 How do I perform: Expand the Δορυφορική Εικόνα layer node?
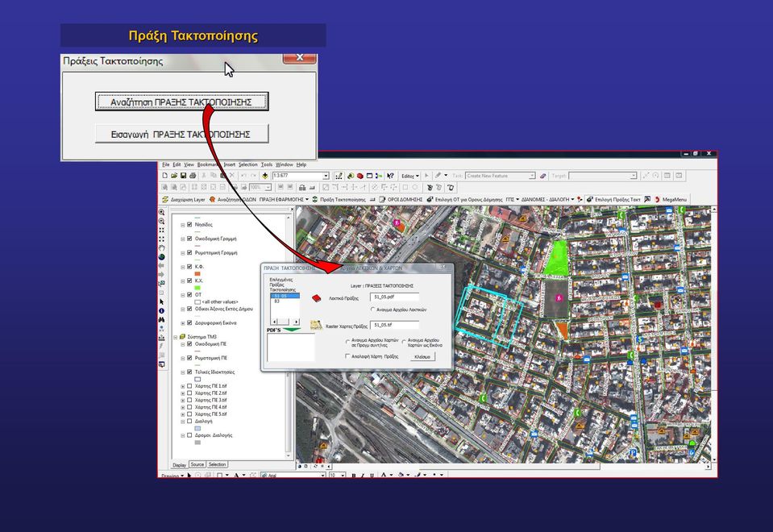point(182,323)
